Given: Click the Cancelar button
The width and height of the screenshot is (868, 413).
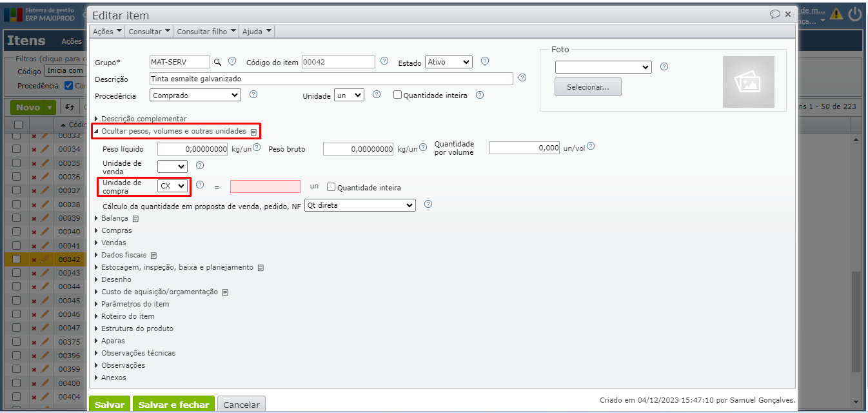Looking at the screenshot, I should pyautogui.click(x=241, y=405).
